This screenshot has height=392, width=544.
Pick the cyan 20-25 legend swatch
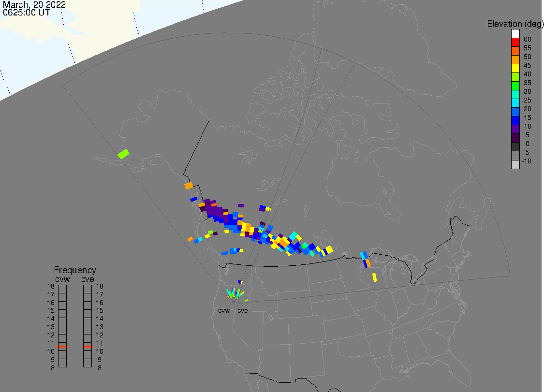[515, 103]
